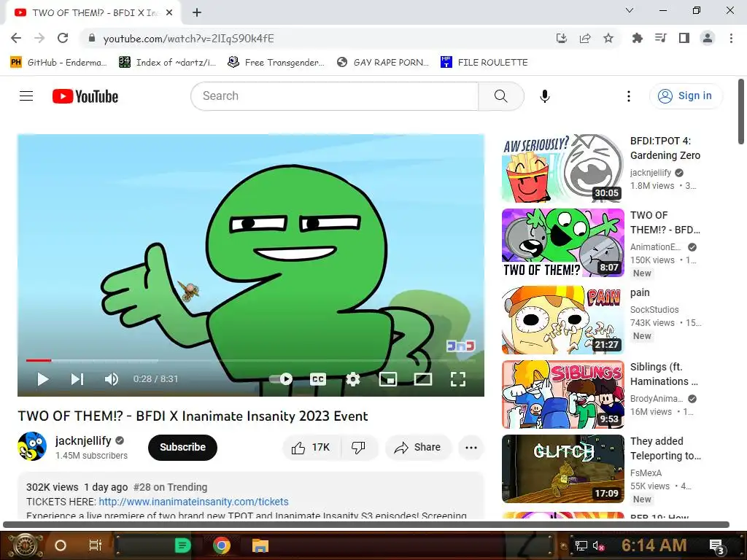Image resolution: width=747 pixels, height=560 pixels.
Task: Click the share page icon in address bar
Action: [x=585, y=38]
